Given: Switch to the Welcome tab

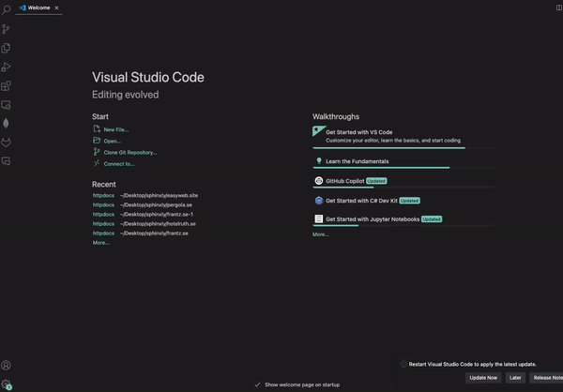Looking at the screenshot, I should (38, 8).
